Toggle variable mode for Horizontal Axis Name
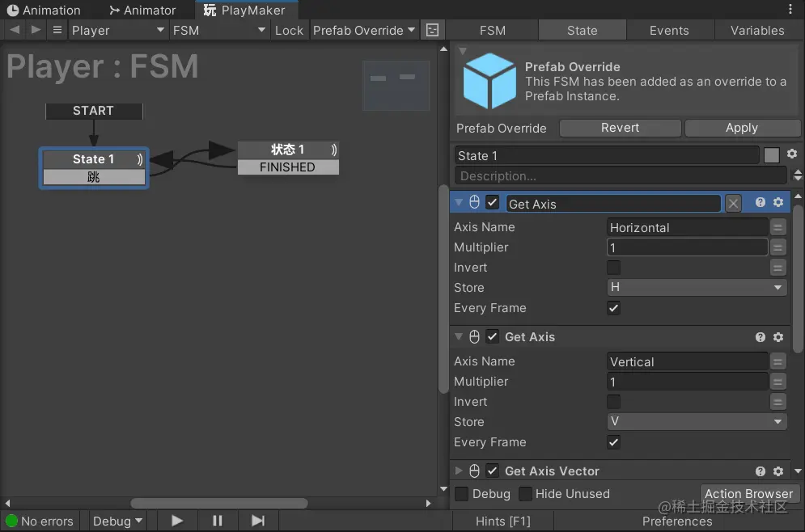Viewport: 805px width, 532px height. (777, 227)
